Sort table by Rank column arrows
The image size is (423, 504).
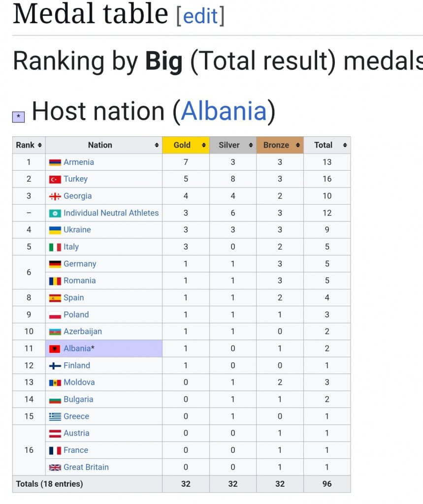[x=39, y=145]
